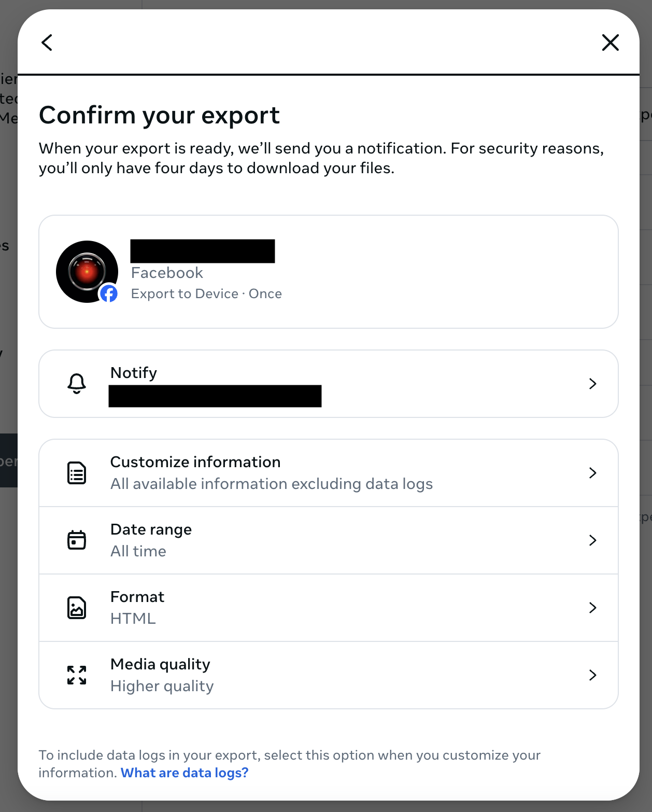Click the file format icon beside Format

tap(76, 608)
